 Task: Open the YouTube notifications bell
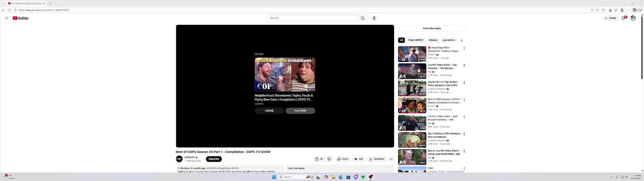[x=624, y=18]
